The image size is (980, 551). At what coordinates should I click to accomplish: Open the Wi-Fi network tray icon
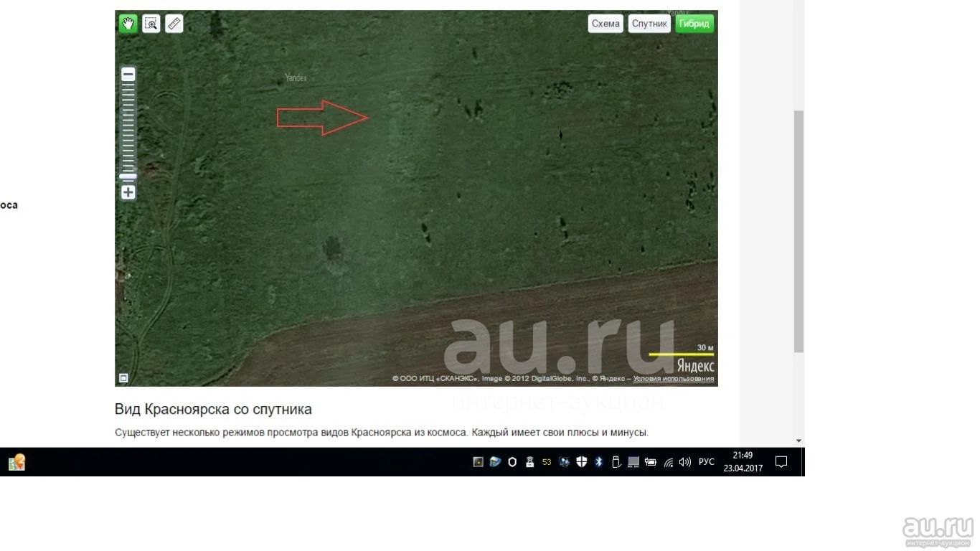[669, 462]
